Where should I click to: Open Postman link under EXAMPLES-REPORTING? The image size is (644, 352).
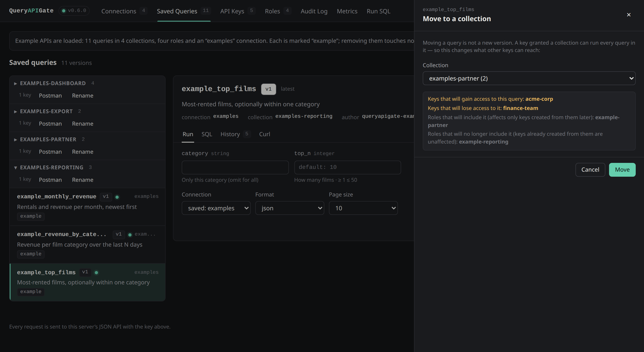(50, 179)
